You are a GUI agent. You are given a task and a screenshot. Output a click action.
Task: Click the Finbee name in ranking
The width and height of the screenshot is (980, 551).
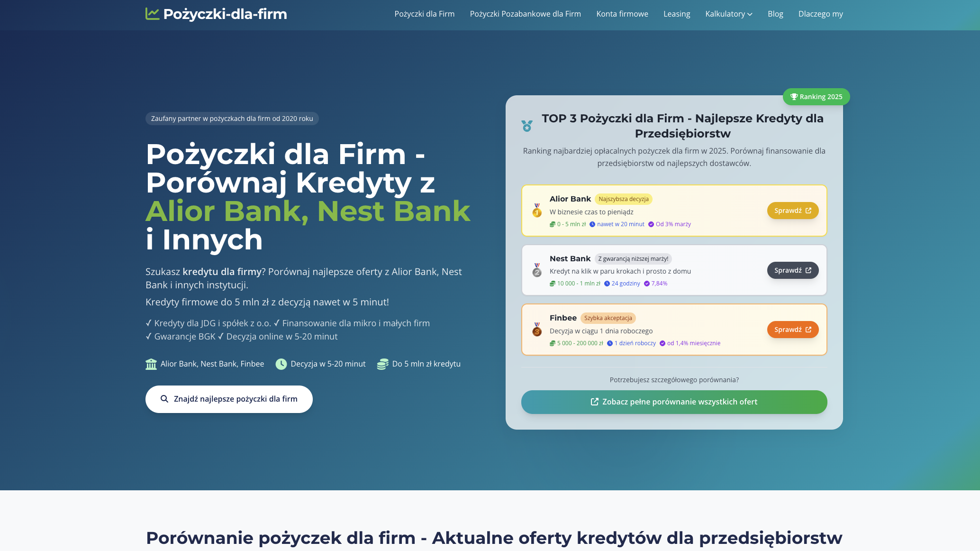click(563, 318)
